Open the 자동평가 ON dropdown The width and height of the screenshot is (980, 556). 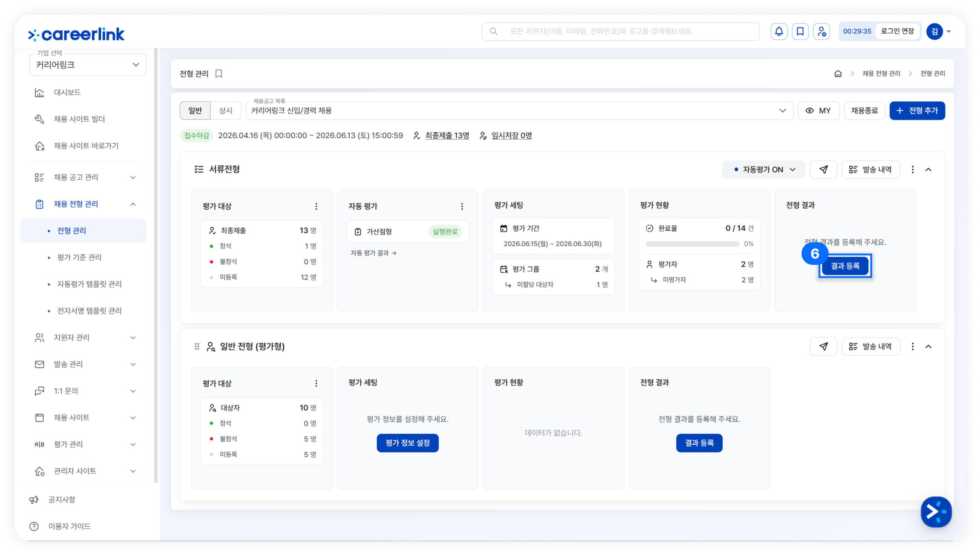[x=763, y=170]
